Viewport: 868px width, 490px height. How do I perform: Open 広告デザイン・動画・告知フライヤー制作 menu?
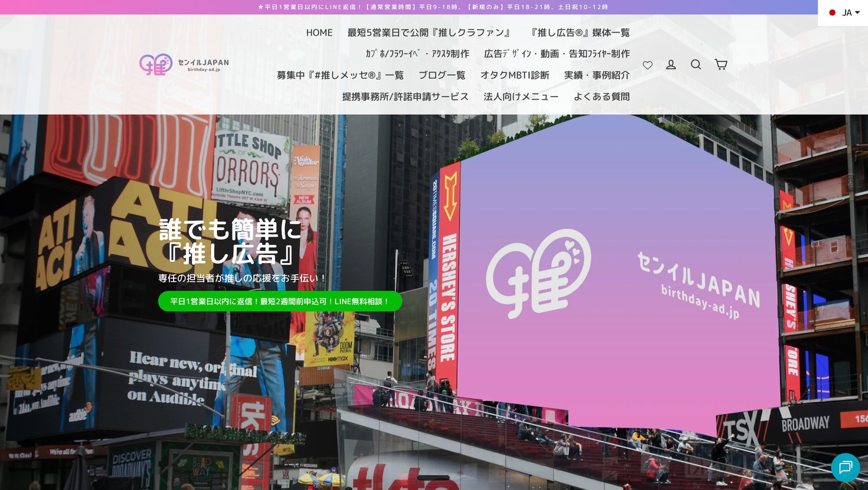pyautogui.click(x=557, y=54)
